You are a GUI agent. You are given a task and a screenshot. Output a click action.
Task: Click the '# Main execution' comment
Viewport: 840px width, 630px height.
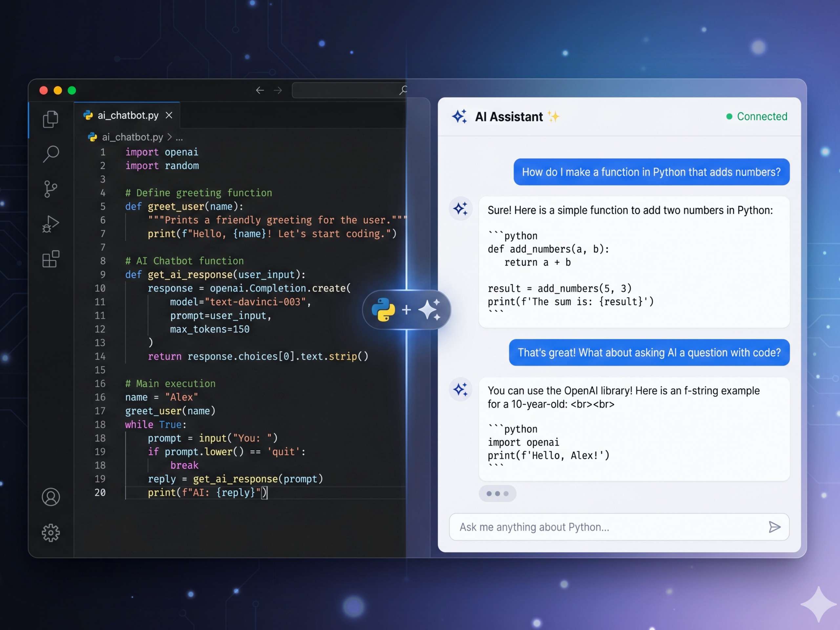coord(171,384)
